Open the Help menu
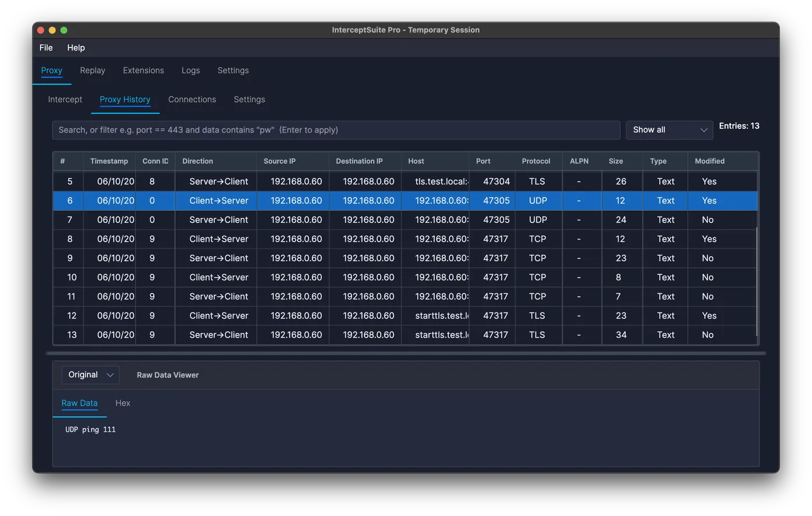812x516 pixels. click(76, 48)
